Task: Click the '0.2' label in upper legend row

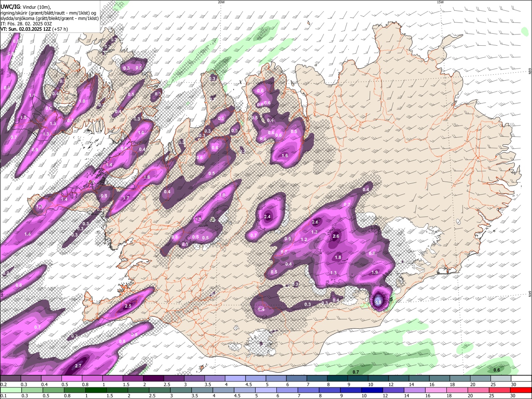Action: click(3, 384)
